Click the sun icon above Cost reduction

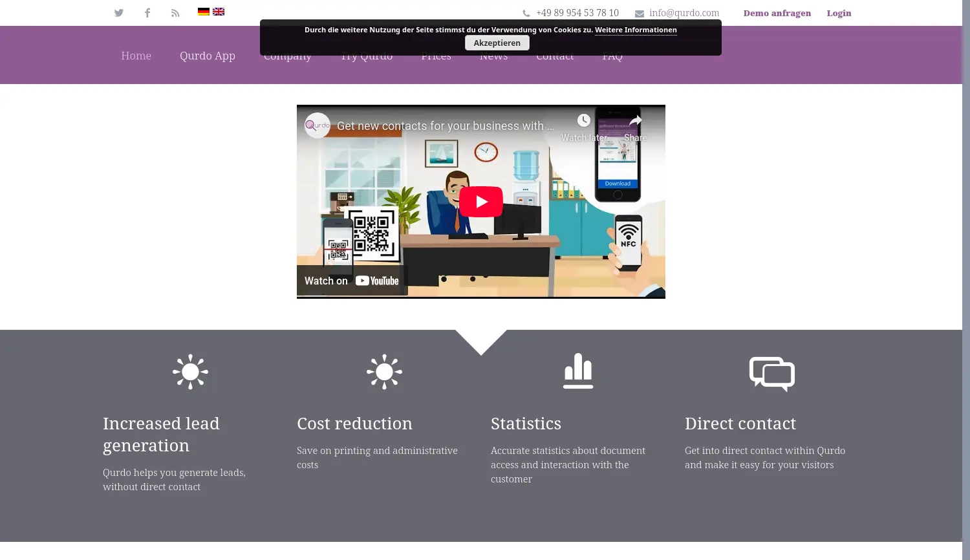point(384,372)
